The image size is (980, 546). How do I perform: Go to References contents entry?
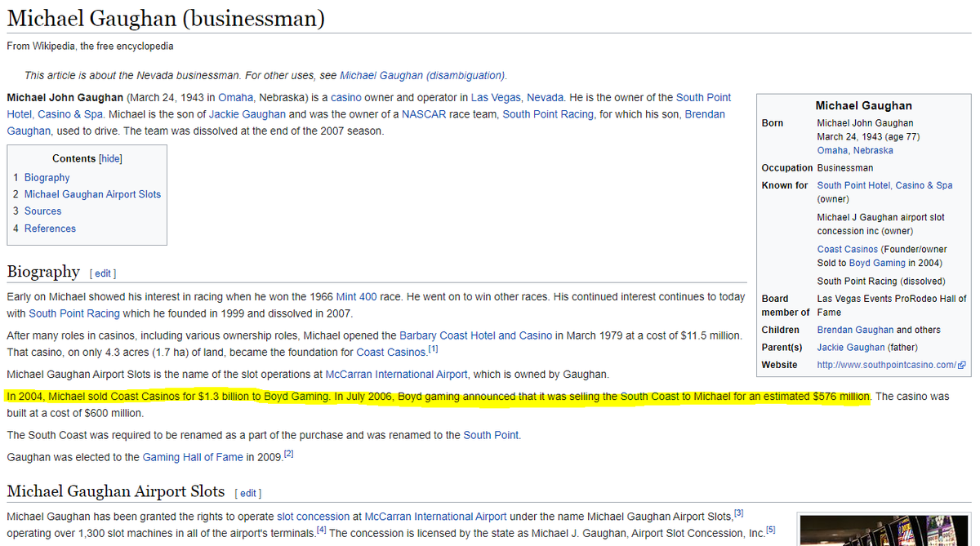click(x=50, y=229)
